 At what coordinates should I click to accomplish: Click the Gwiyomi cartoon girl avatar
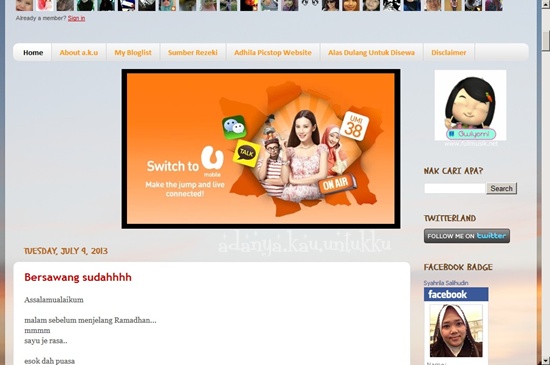pyautogui.click(x=470, y=105)
